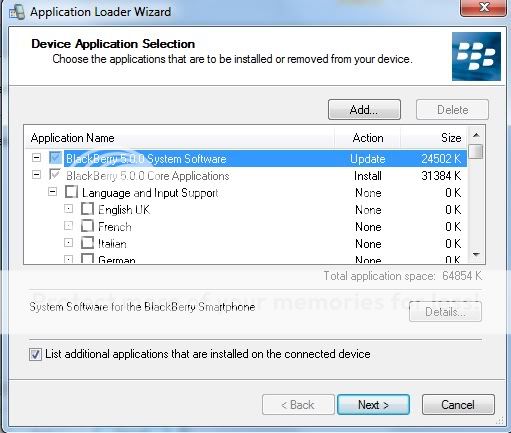Collapse BlackBerry 5.0.0 System Software node
This screenshot has height=433, width=511.
[36, 157]
